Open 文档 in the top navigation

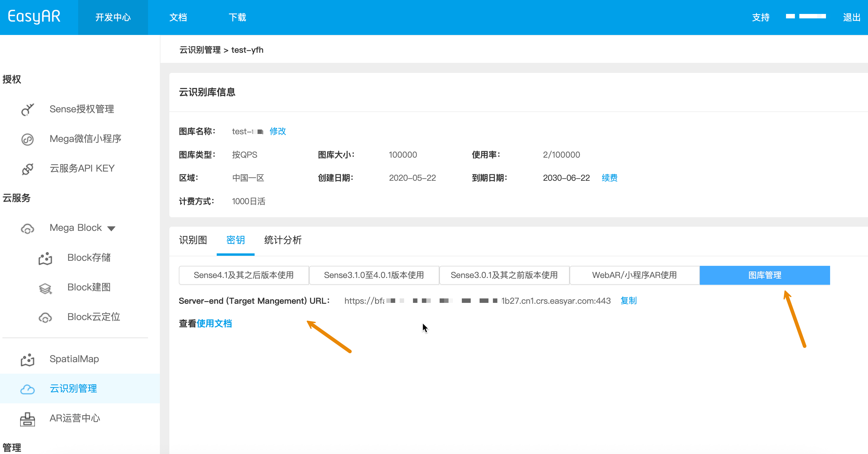pyautogui.click(x=178, y=17)
